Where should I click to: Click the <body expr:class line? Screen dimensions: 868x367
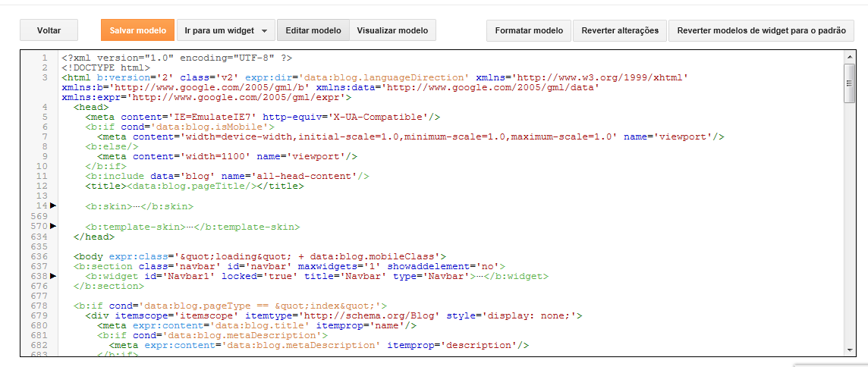(259, 256)
